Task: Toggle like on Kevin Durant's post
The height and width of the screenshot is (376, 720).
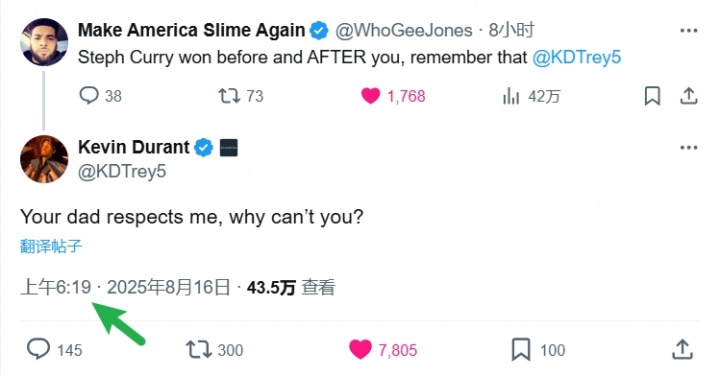Action: click(x=383, y=349)
